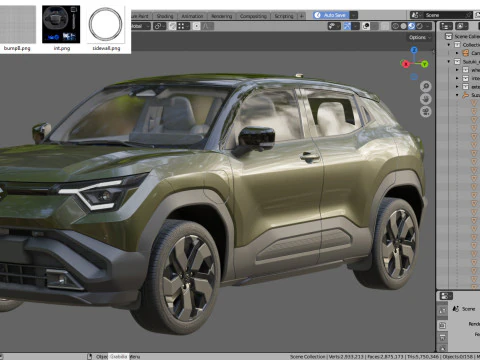The image size is (480, 360).
Task: Click the green Y axis gizmo handle
Action: [424, 64]
